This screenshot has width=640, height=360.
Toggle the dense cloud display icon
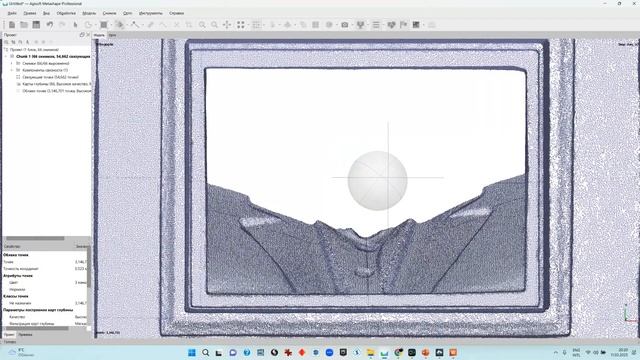tap(256, 25)
